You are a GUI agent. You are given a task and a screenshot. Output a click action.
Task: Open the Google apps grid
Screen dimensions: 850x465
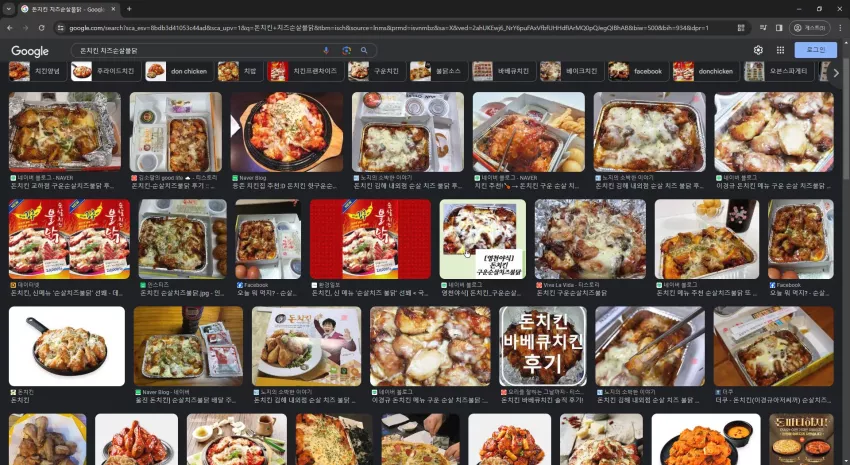(x=780, y=50)
